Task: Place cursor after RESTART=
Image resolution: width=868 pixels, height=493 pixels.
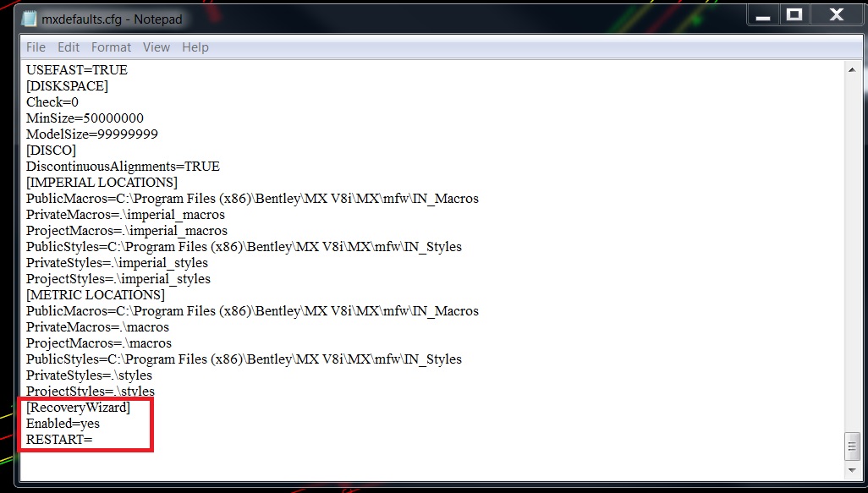Action: [93, 440]
